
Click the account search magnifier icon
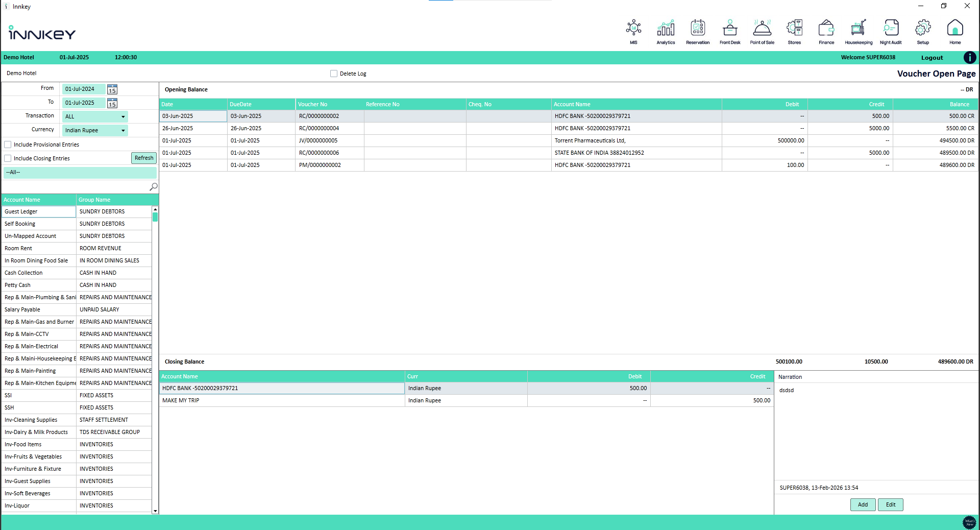pos(153,187)
